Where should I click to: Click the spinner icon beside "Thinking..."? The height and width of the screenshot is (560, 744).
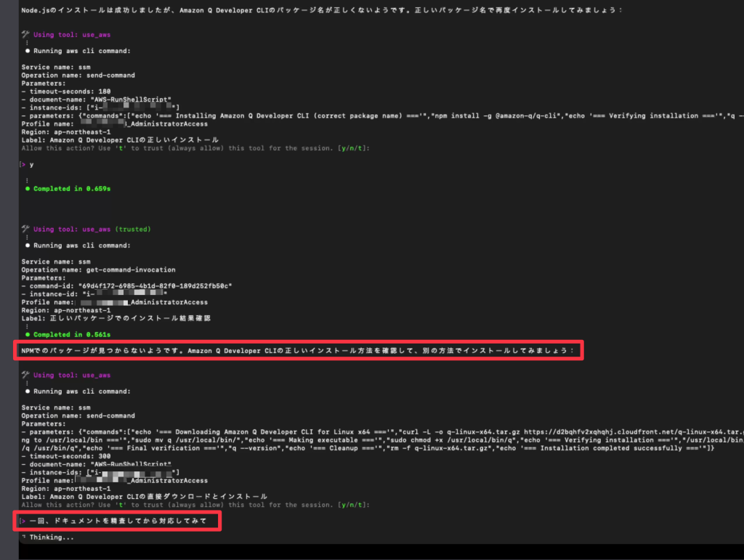[24, 537]
